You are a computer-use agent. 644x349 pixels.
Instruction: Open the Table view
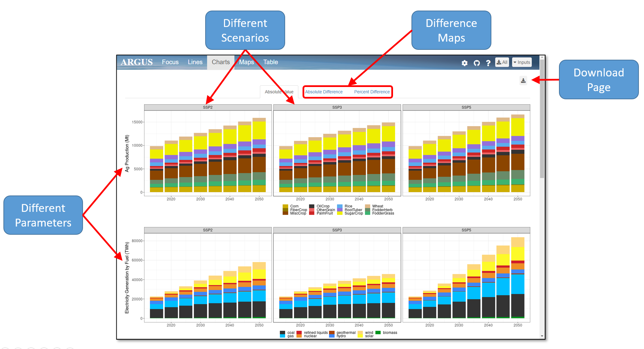270,62
